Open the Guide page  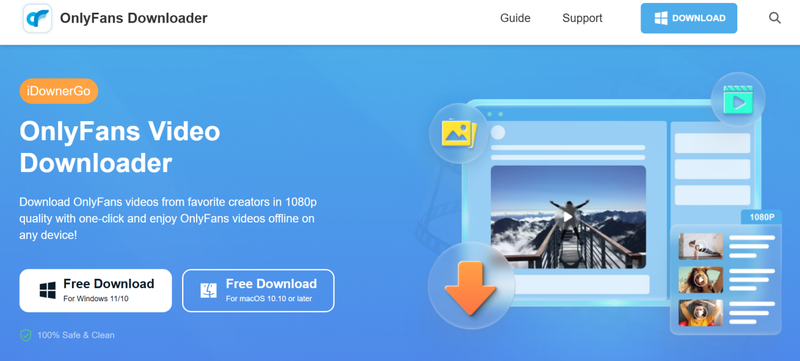point(515,18)
